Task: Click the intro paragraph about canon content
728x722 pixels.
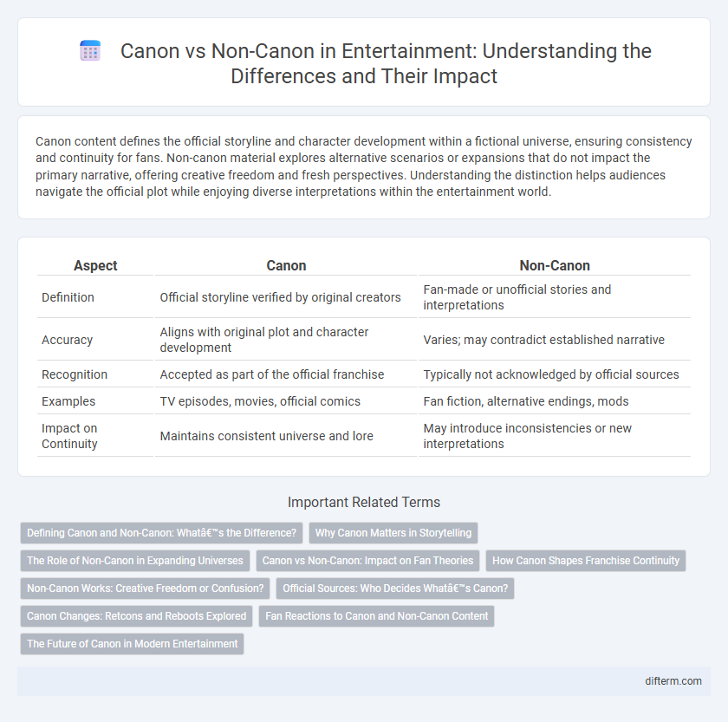Action: (x=364, y=166)
